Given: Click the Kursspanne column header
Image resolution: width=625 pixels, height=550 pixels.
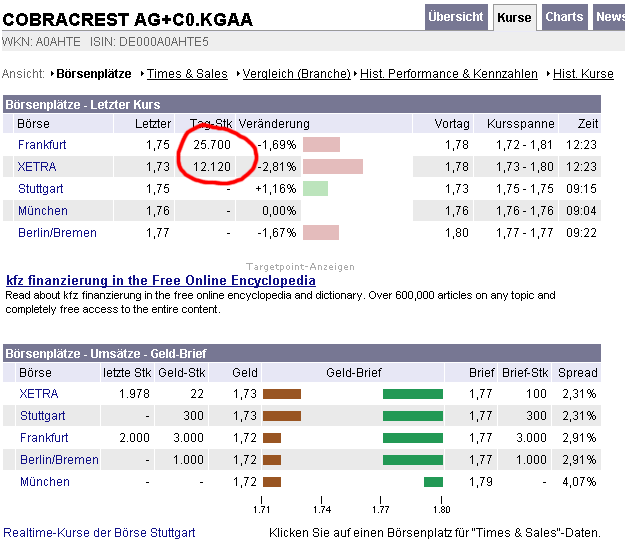Looking at the screenshot, I should tap(521, 124).
